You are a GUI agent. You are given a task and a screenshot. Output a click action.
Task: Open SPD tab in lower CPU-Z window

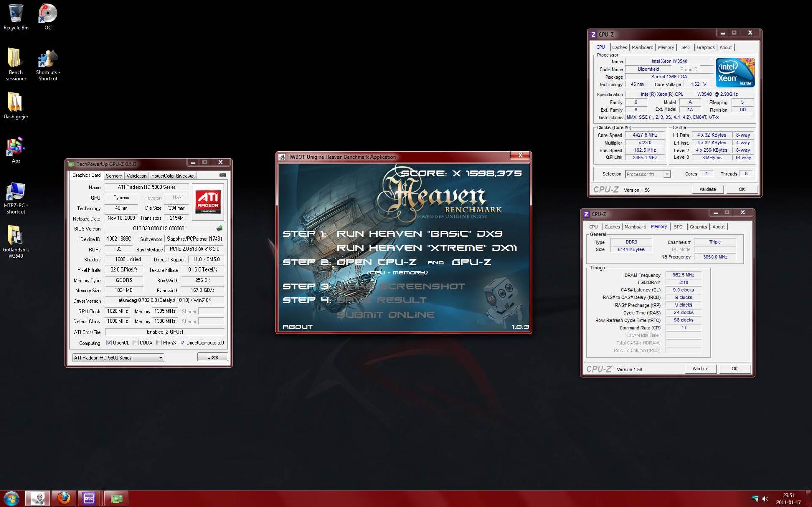point(678,227)
